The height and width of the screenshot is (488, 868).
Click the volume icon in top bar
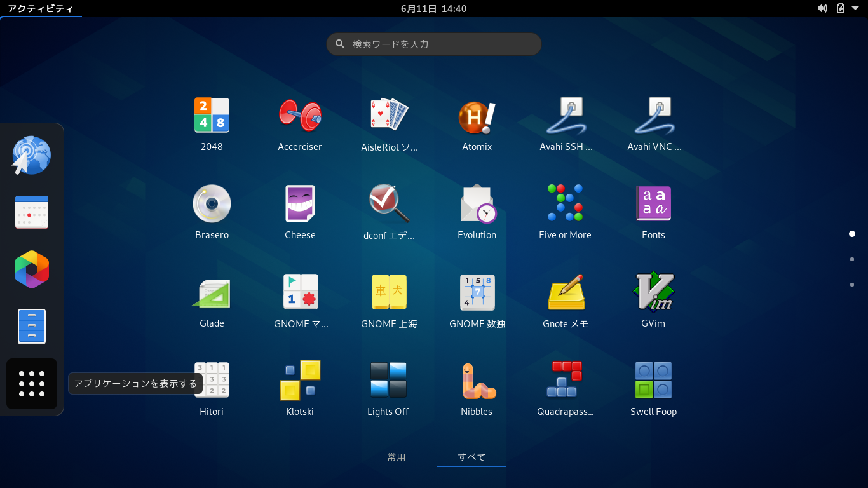pos(822,8)
